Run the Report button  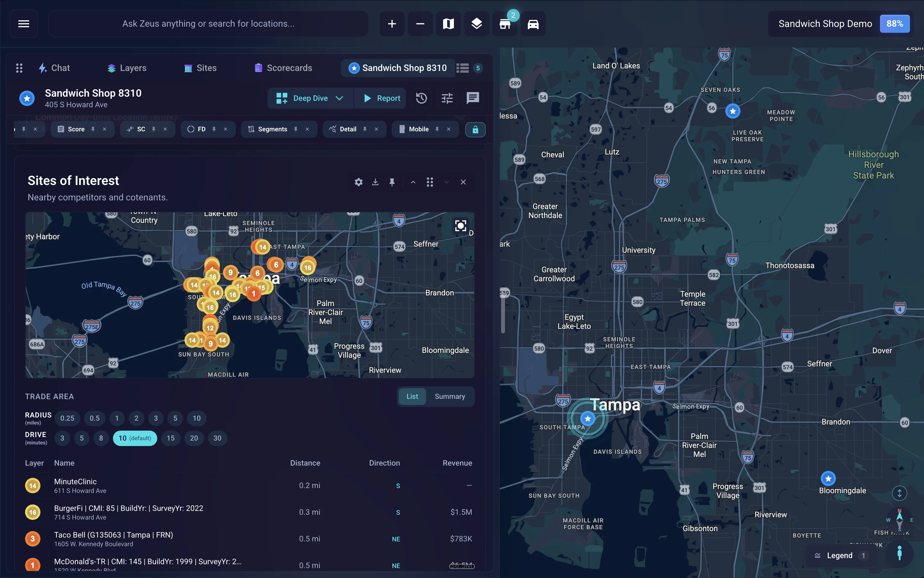381,98
